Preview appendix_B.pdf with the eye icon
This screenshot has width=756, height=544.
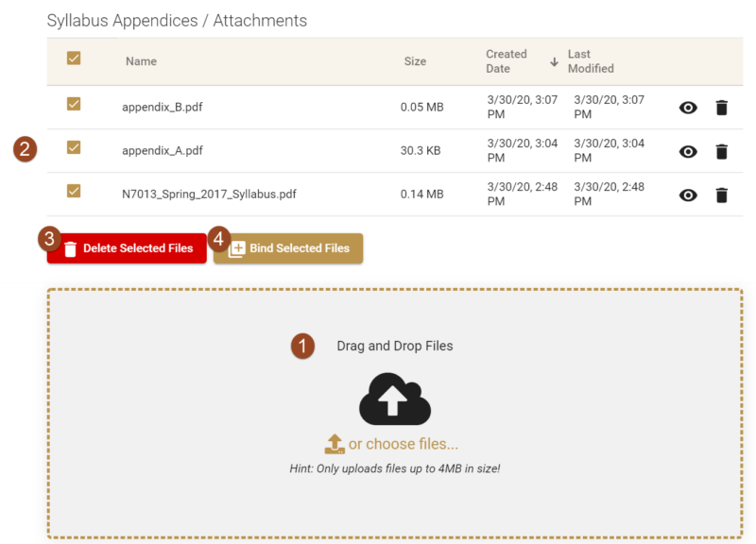pyautogui.click(x=688, y=108)
